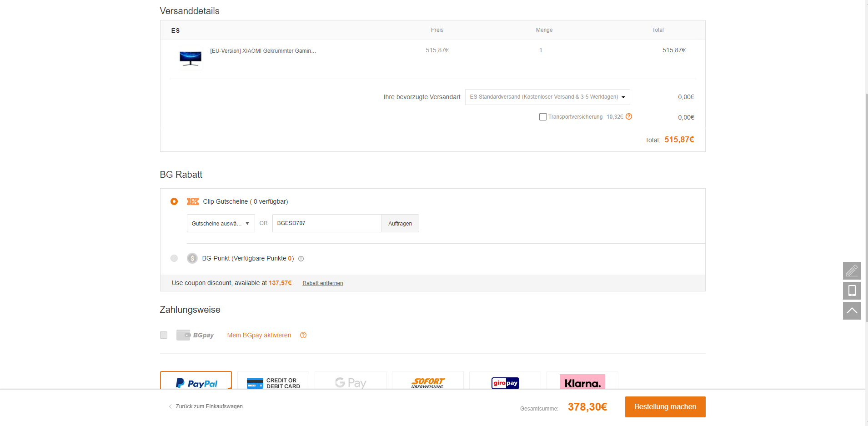Click the orange Total 515,87€ value
Image resolution: width=868 pixels, height=426 pixels.
coord(679,140)
